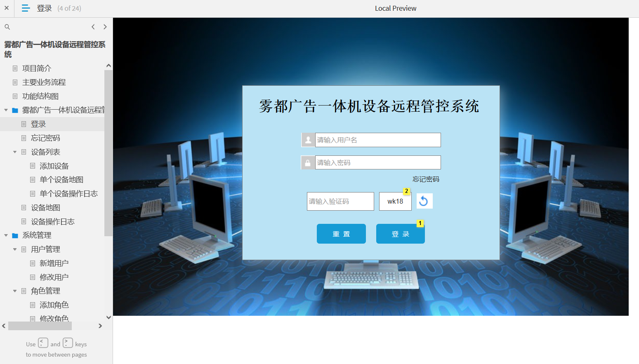This screenshot has height=364, width=639.
Task: Open the 修改用户 page
Action: [x=54, y=277]
